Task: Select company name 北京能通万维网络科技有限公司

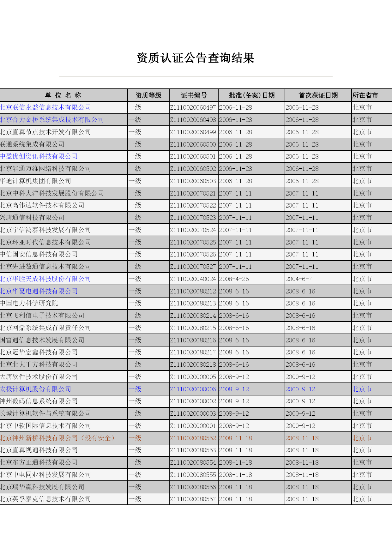Action: 45,169
